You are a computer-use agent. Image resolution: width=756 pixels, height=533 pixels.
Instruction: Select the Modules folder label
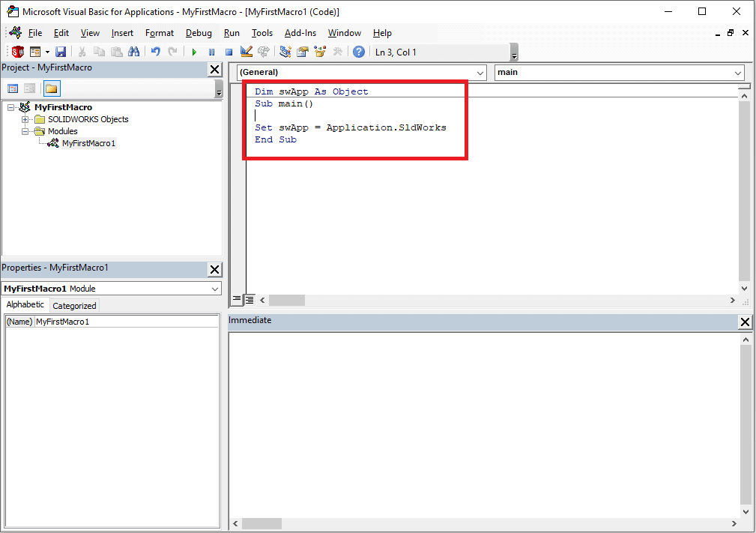pos(63,131)
